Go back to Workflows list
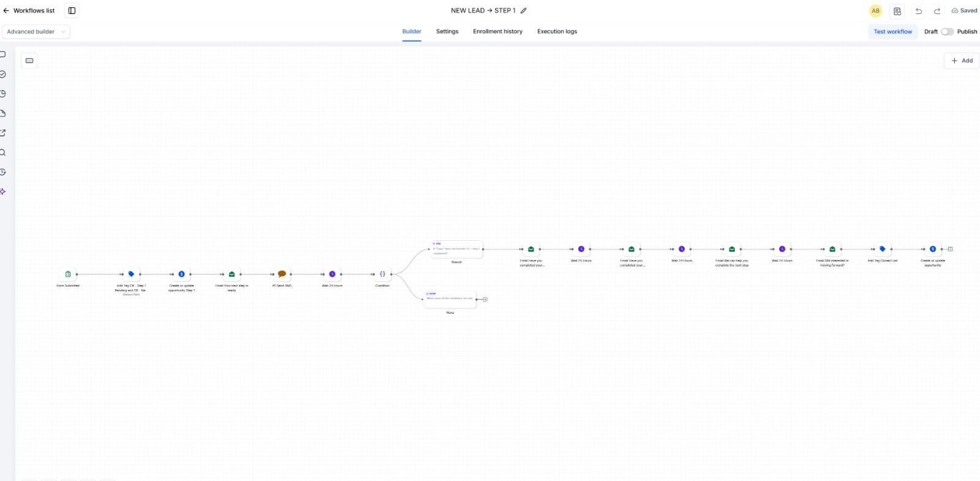Image resolution: width=980 pixels, height=481 pixels. pyautogui.click(x=29, y=10)
